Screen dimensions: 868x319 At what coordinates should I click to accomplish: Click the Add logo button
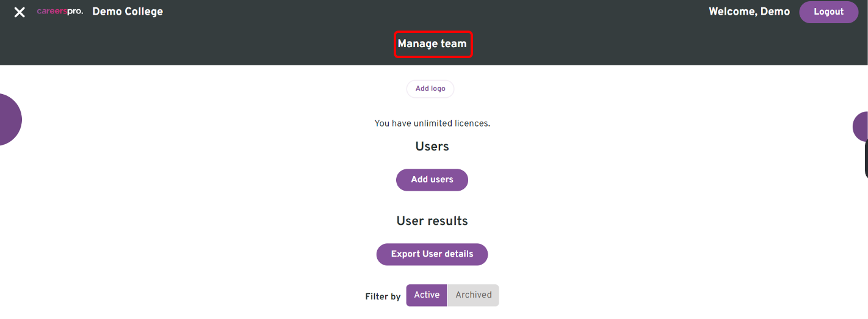point(430,89)
